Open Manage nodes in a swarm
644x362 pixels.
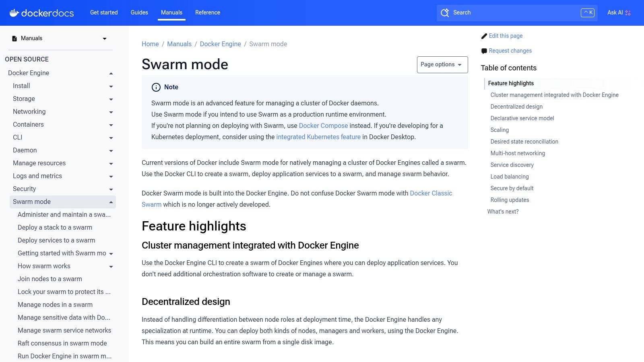click(x=55, y=305)
